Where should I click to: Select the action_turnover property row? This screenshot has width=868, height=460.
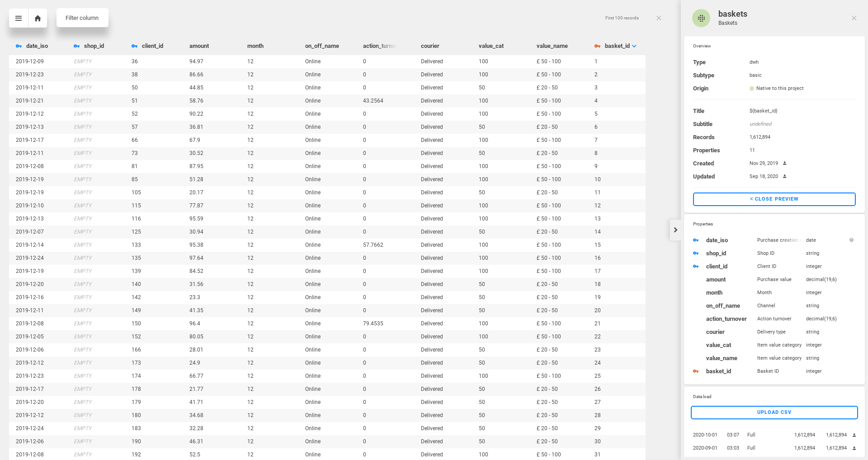pos(726,319)
